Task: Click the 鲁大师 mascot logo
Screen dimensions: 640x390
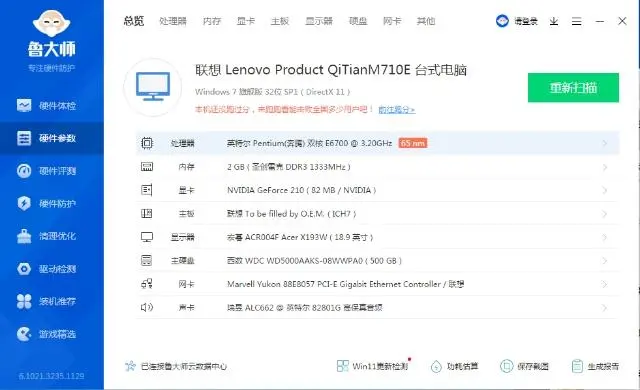Action: click(x=52, y=24)
